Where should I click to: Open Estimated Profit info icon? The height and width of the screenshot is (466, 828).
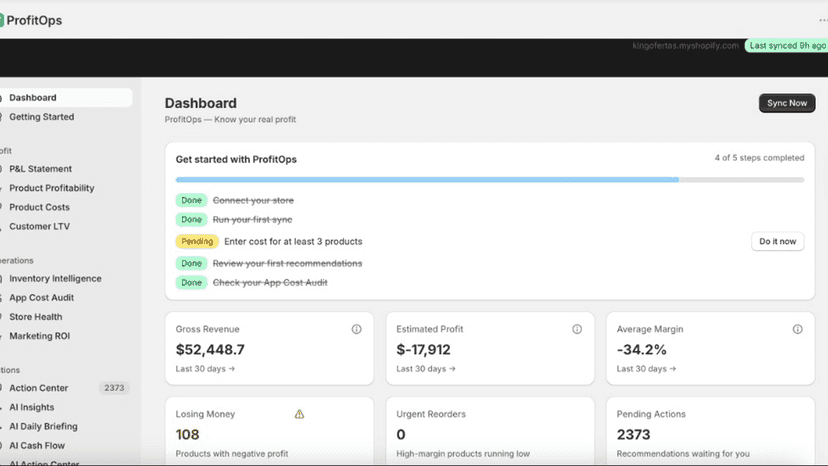tap(577, 329)
